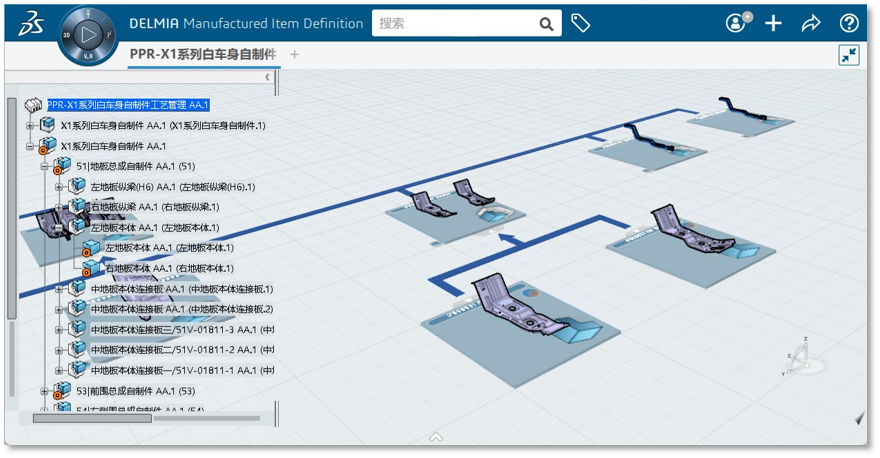Click cube icon of 中地板本体连接板.2

(77, 308)
